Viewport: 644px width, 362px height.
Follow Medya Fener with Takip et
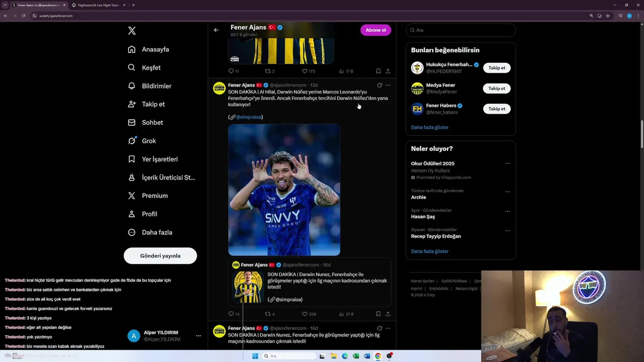497,88
